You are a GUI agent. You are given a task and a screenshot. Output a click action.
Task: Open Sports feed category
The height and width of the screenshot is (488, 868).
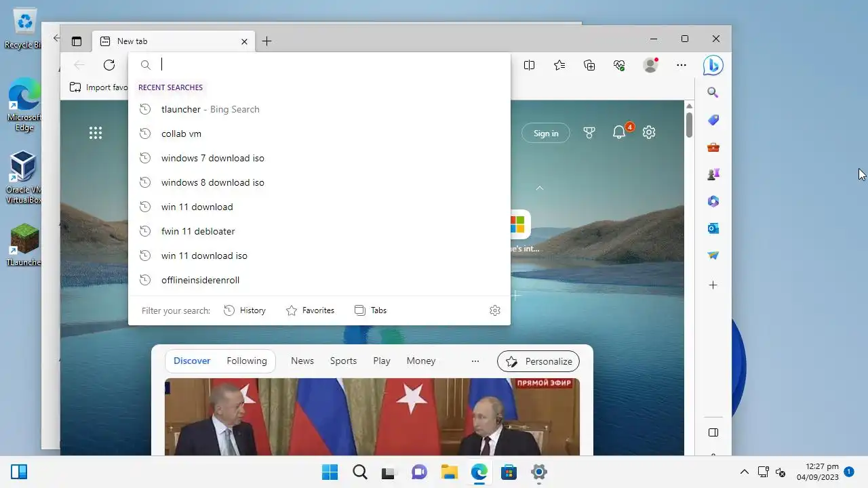pos(343,361)
